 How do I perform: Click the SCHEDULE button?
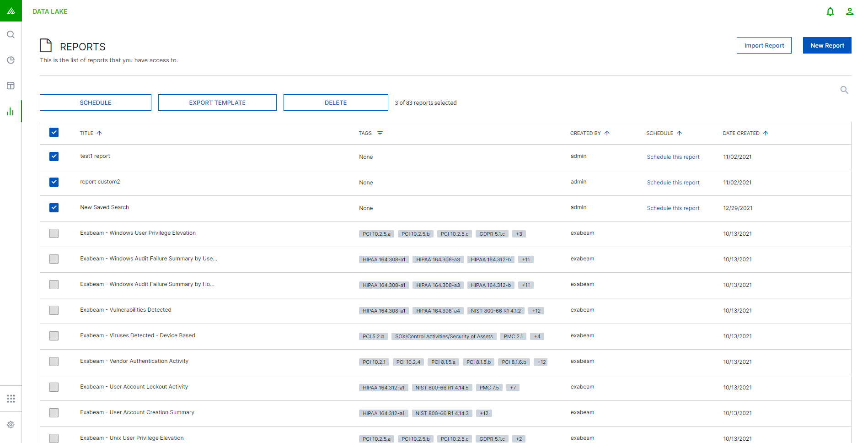[x=96, y=103]
